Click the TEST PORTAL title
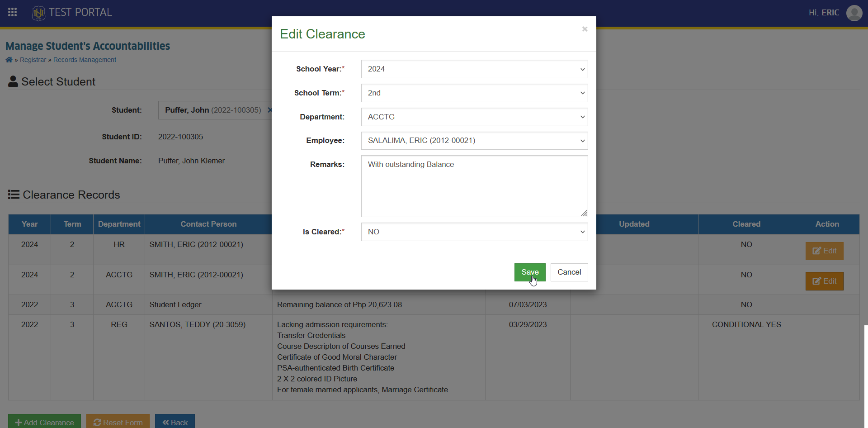 coord(80,12)
